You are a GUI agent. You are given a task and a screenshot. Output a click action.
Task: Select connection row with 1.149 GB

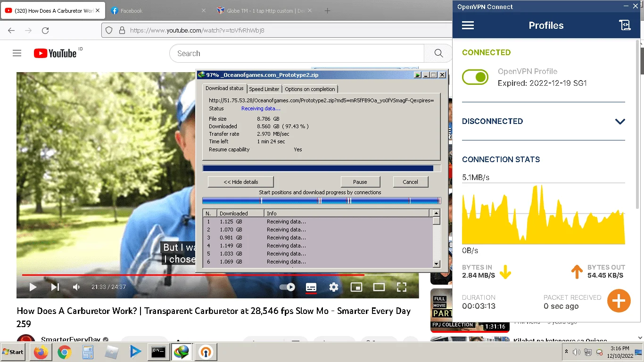tap(318, 246)
